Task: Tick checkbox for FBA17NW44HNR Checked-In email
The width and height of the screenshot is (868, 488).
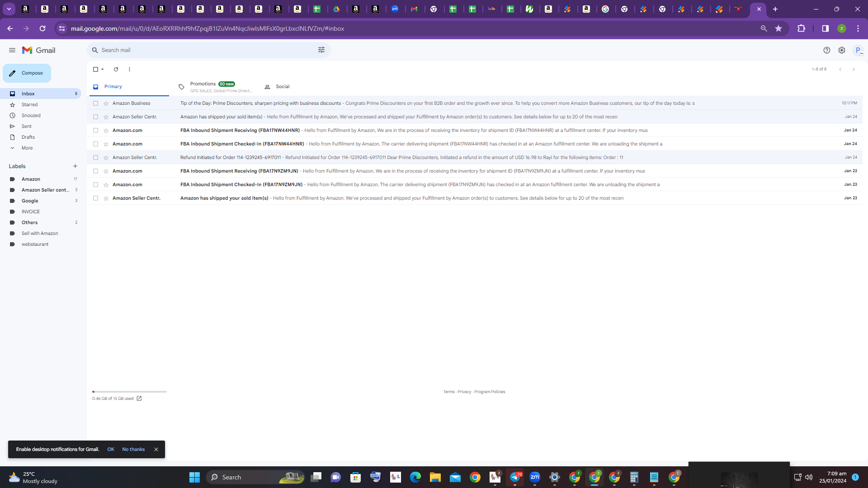Action: point(95,144)
